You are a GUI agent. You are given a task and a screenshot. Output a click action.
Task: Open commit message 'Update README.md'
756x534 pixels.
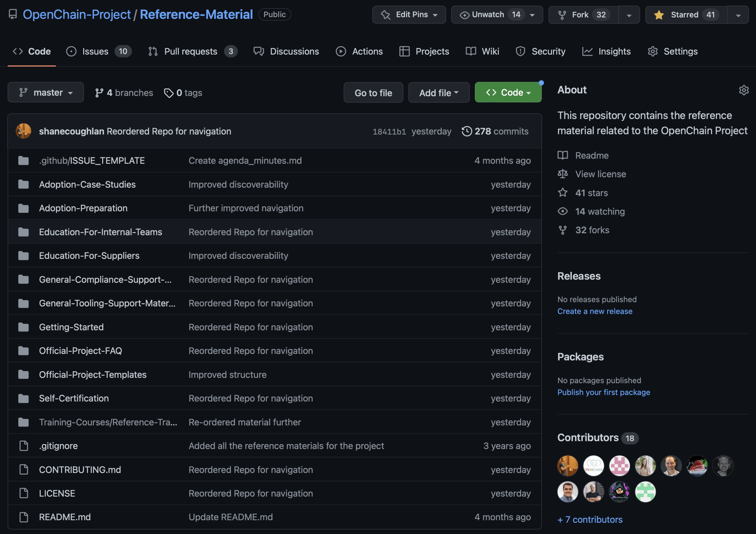coord(230,517)
